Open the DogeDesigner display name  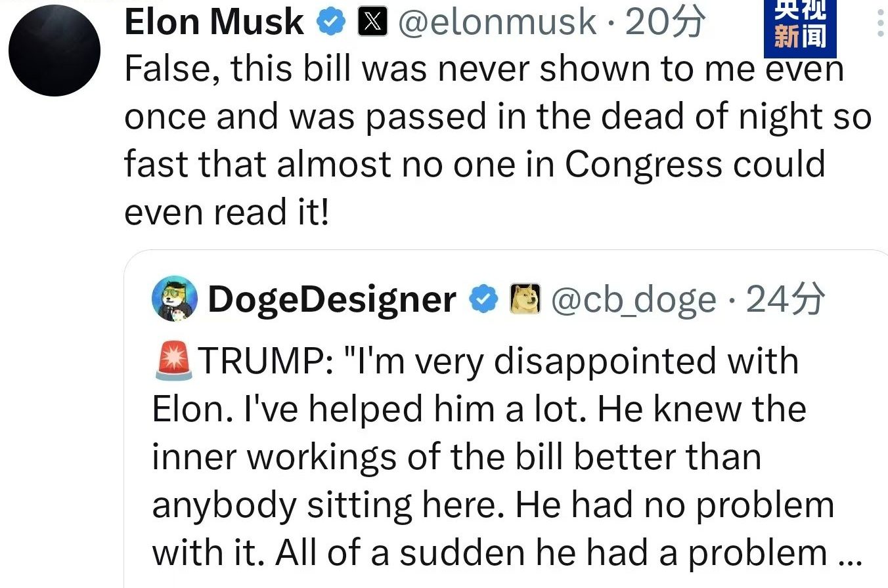332,300
